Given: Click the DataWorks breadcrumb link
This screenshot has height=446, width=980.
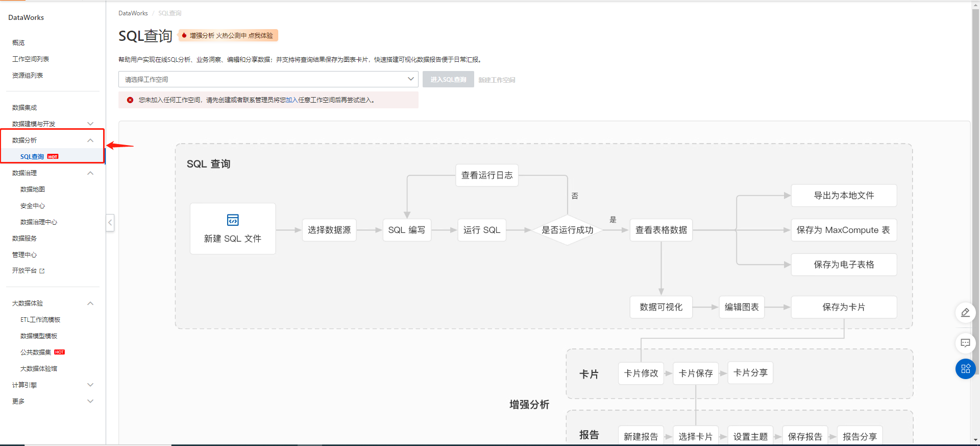Looking at the screenshot, I should [133, 13].
